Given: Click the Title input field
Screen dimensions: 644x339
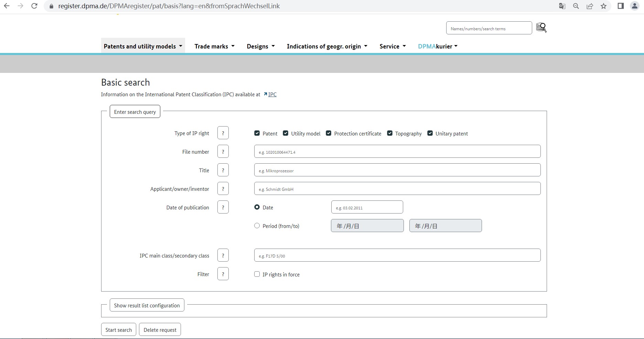Looking at the screenshot, I should point(397,170).
